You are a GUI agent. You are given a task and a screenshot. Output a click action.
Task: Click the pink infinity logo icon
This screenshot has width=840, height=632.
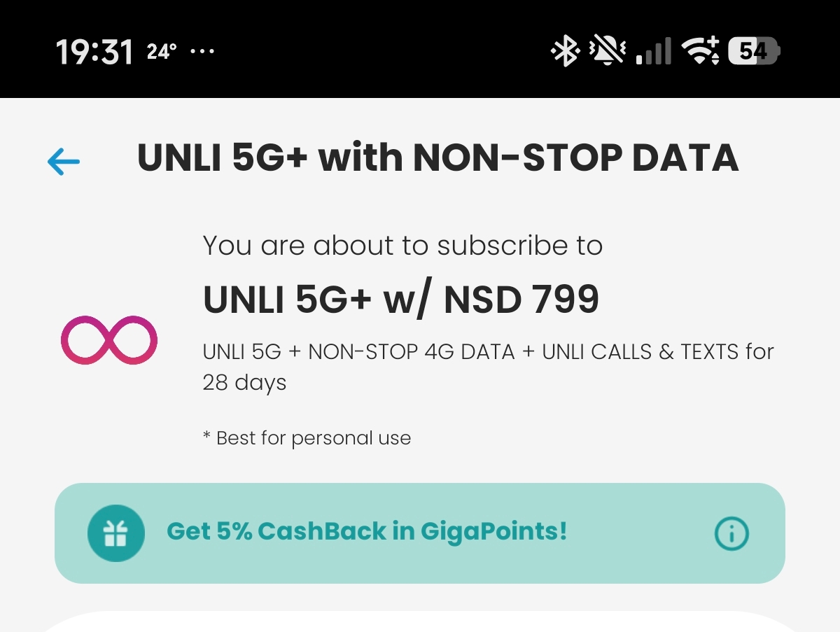pos(109,340)
